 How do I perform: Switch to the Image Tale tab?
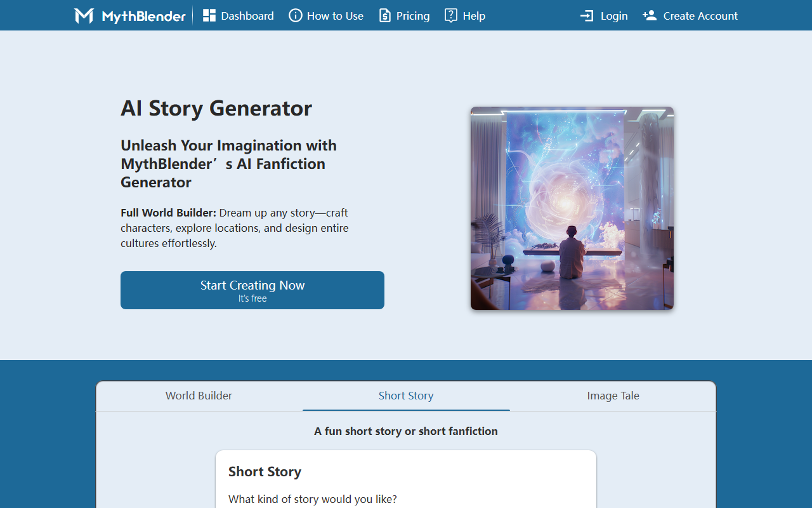point(613,396)
